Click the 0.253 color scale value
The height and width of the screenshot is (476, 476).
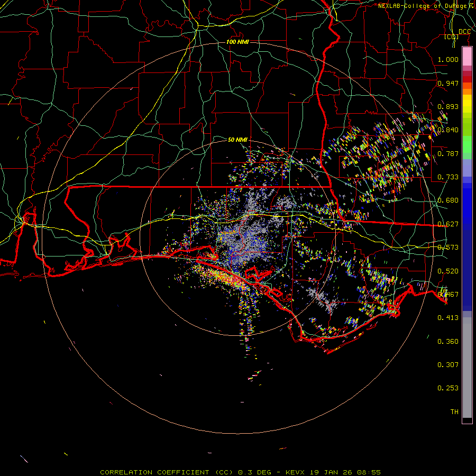tap(448, 388)
